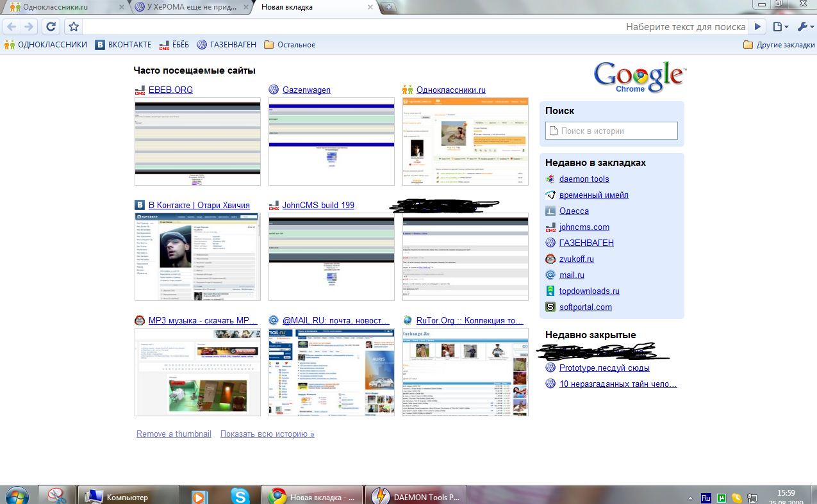This screenshot has height=504, width=817.
Task: Close the Новая вкладка tab
Action: (372, 8)
